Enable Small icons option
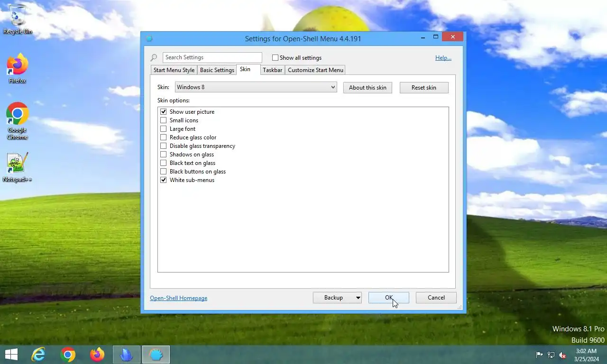Viewport: 607px width, 364px height. pos(164,120)
